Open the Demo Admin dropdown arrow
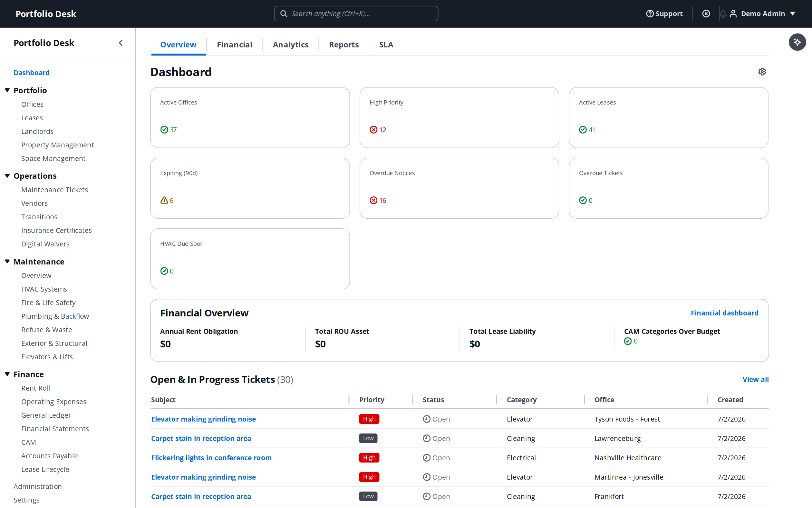Viewport: 812px width, 508px height. click(x=793, y=14)
